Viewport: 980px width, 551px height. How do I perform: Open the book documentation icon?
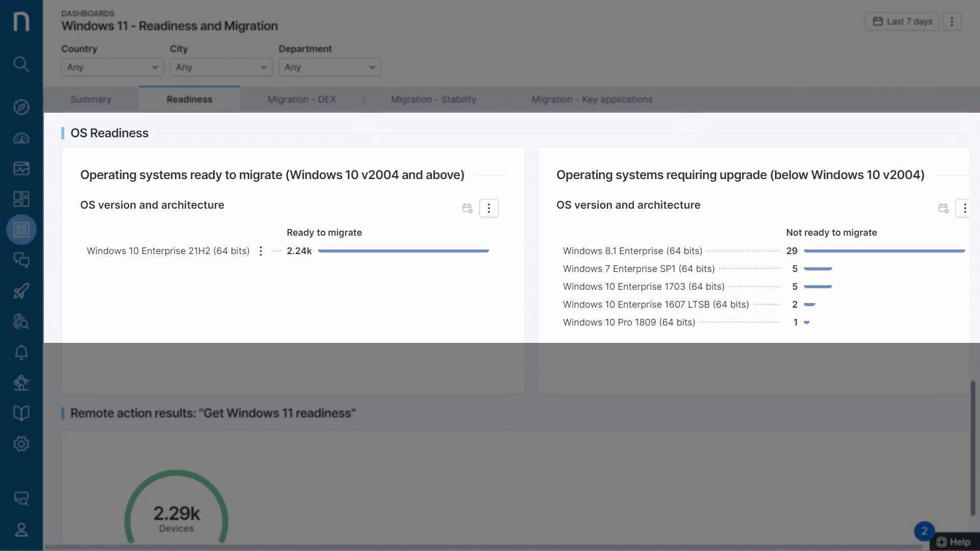pos(21,413)
